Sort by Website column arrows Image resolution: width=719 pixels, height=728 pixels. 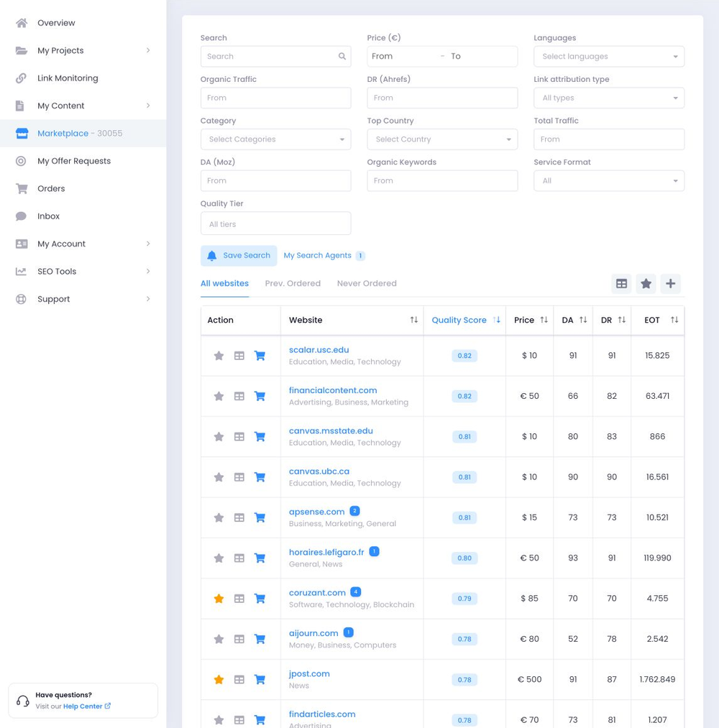[414, 320]
